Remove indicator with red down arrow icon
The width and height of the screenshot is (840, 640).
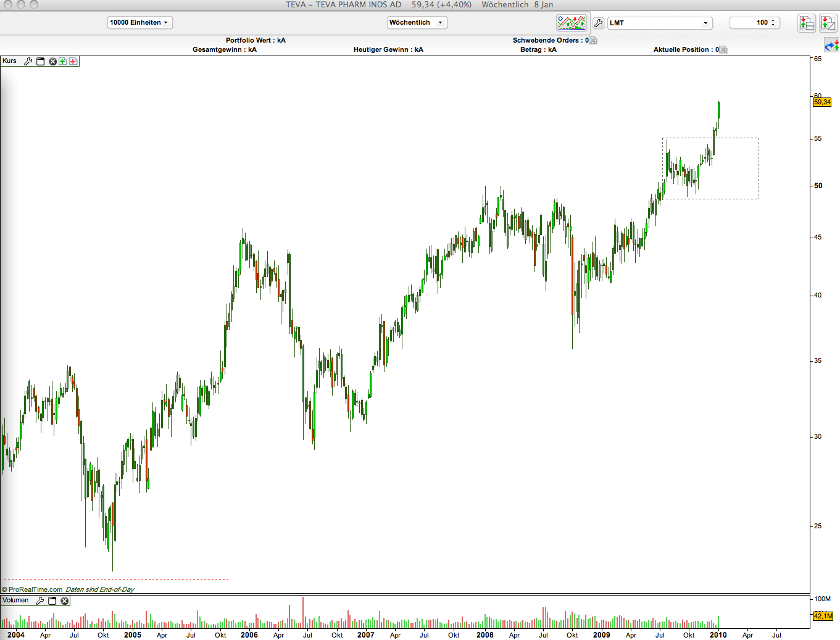(x=73, y=61)
